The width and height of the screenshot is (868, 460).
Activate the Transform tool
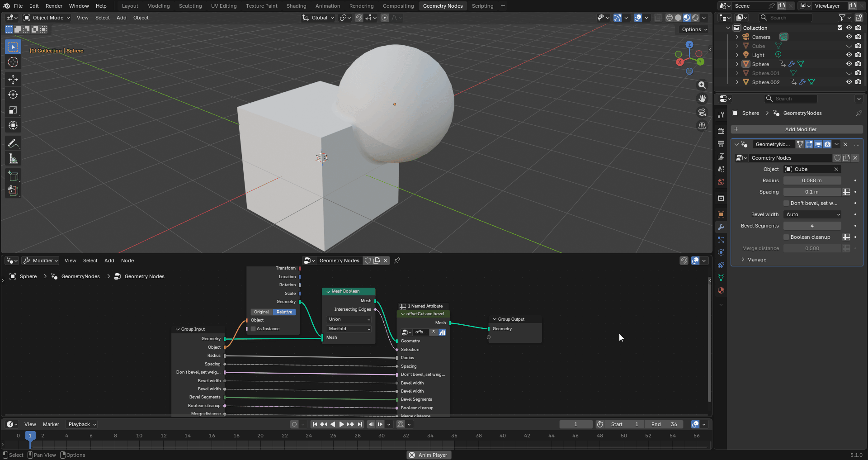[13, 125]
